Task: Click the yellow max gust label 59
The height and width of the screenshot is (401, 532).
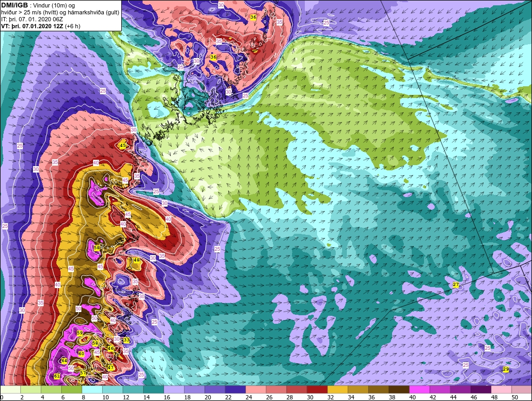Action: click(80, 333)
